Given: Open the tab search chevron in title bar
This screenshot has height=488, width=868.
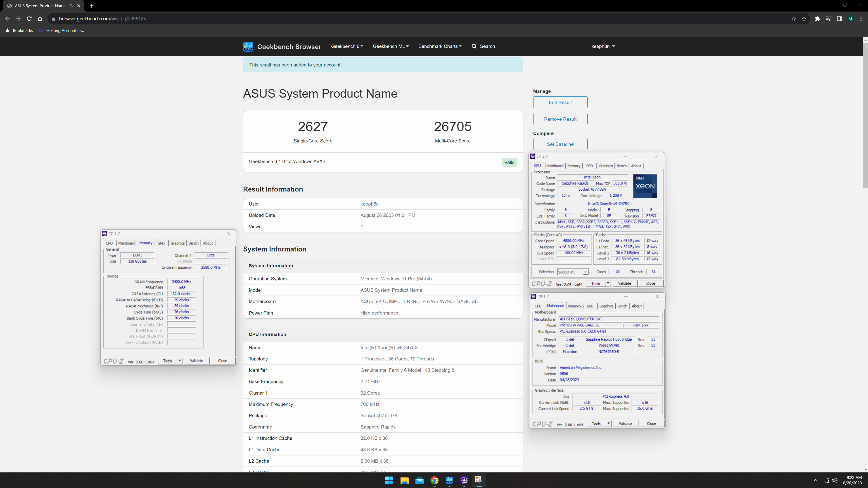Looking at the screenshot, I should [814, 5].
